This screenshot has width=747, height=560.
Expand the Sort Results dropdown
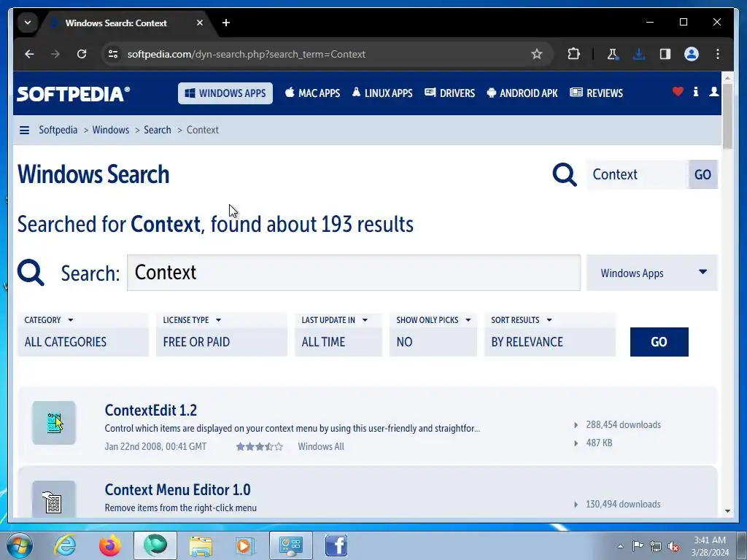(x=550, y=335)
